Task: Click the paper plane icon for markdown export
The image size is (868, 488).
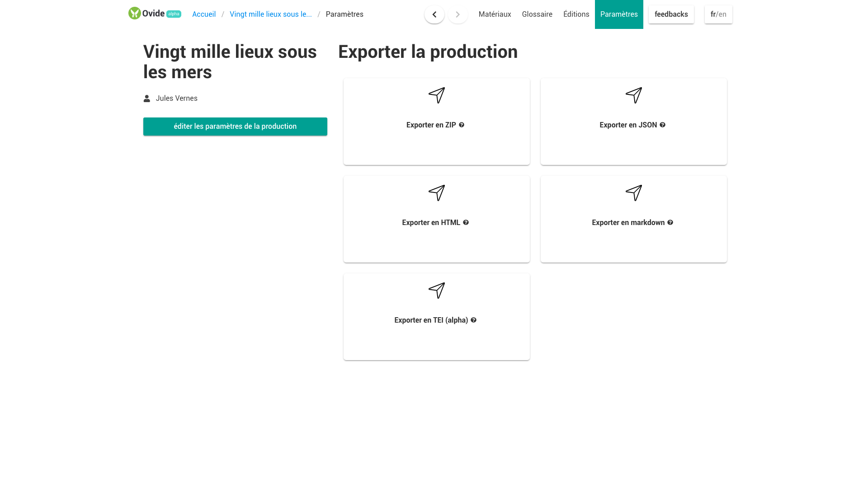Action: tap(634, 193)
